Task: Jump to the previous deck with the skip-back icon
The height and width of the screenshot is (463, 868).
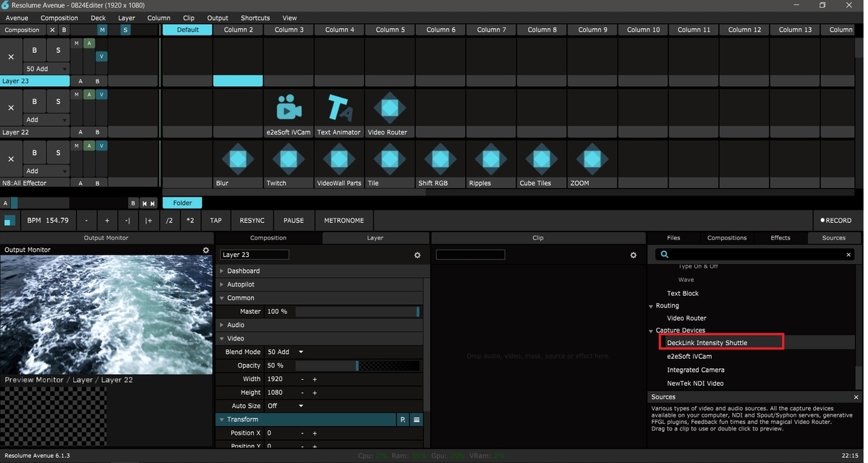Action: tap(144, 204)
